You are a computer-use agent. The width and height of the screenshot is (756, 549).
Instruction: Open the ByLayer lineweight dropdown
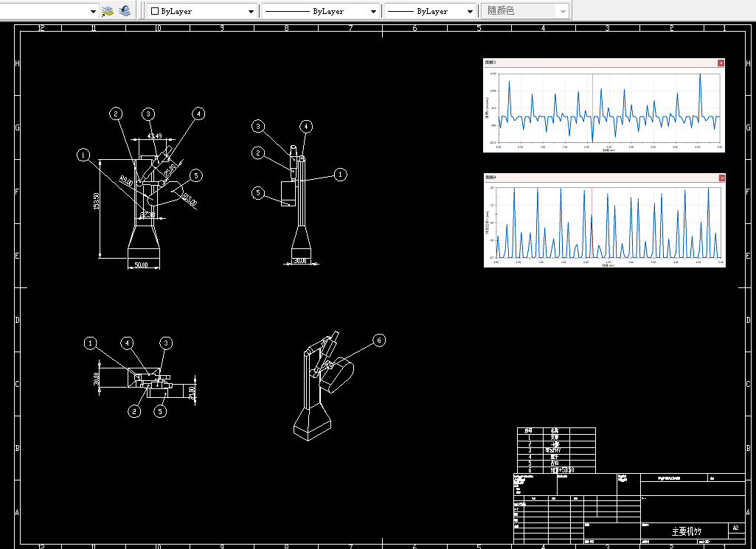431,11
